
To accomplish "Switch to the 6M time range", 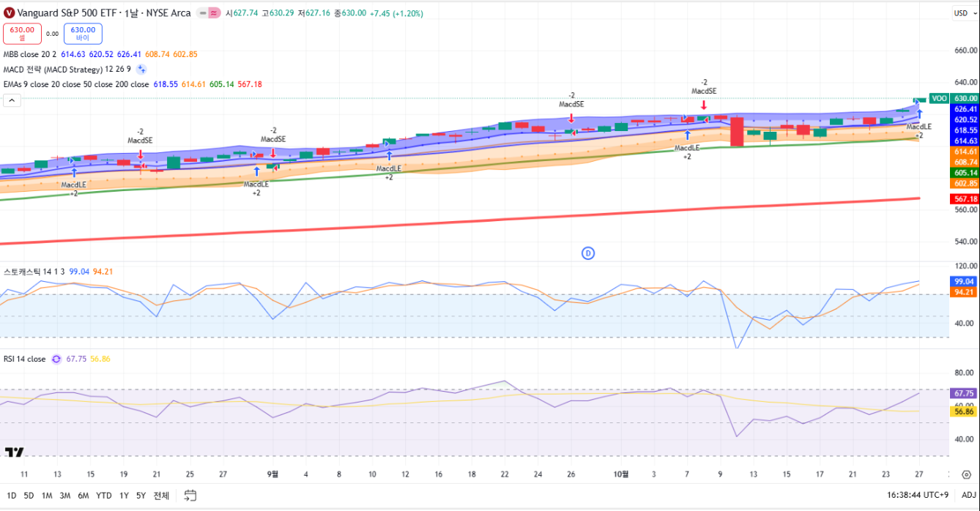I will click(83, 496).
